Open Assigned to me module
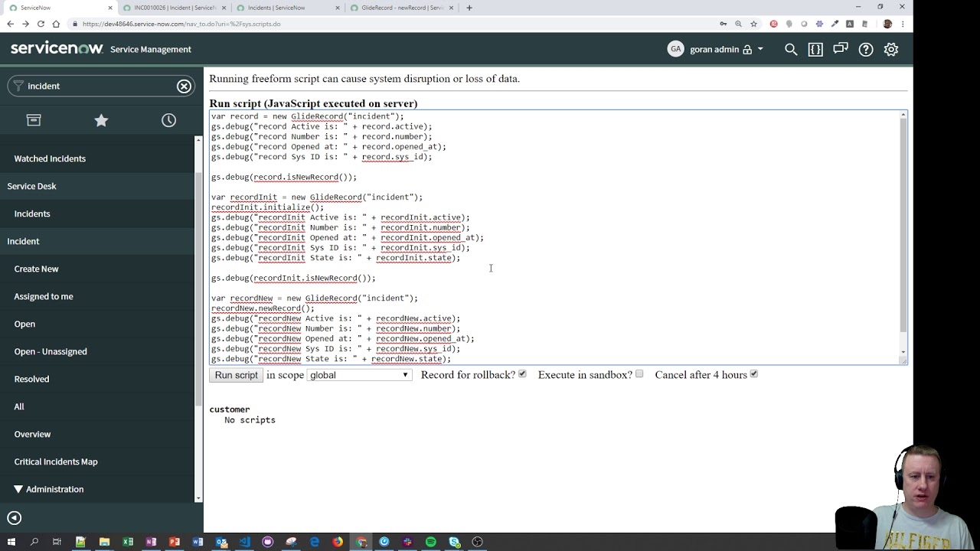Screen dimensions: 980x551 44,296
